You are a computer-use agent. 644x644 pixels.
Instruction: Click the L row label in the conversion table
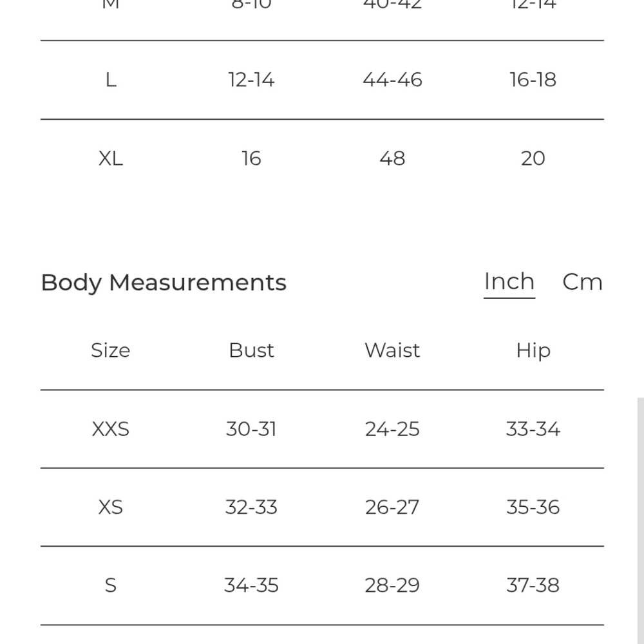point(111,80)
